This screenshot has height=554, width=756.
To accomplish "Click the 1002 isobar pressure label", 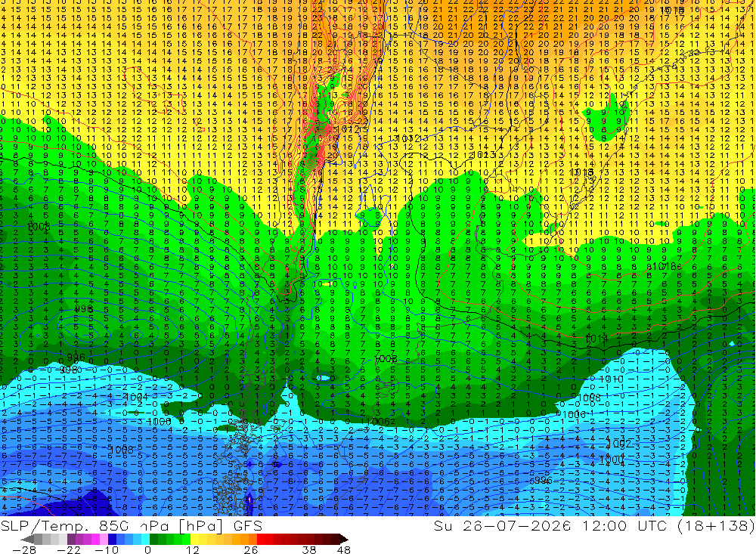I will 618,444.
